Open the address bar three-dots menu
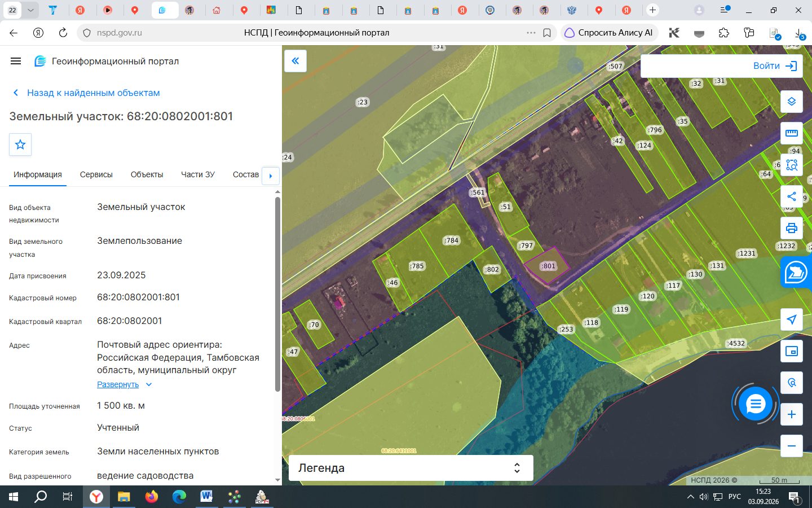The width and height of the screenshot is (812, 508). (x=531, y=33)
